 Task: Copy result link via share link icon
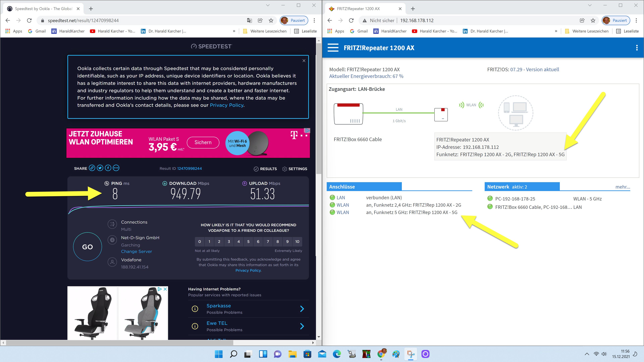(92, 168)
